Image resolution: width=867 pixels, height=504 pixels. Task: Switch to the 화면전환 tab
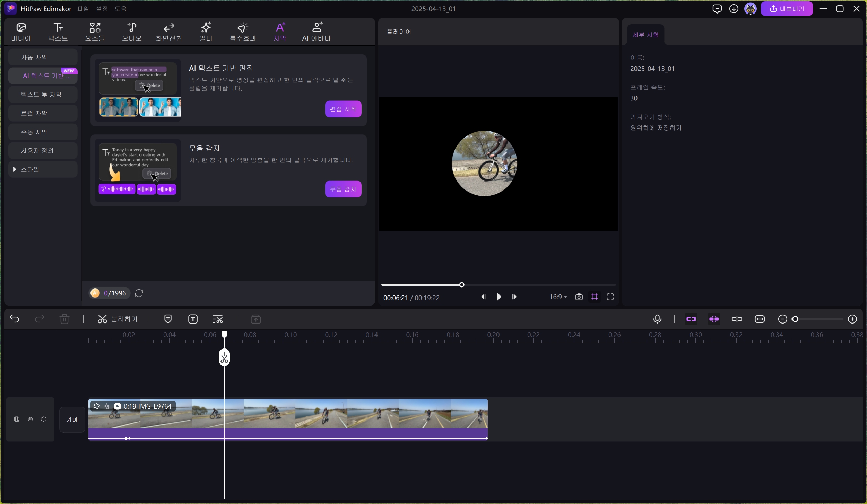coord(169,32)
